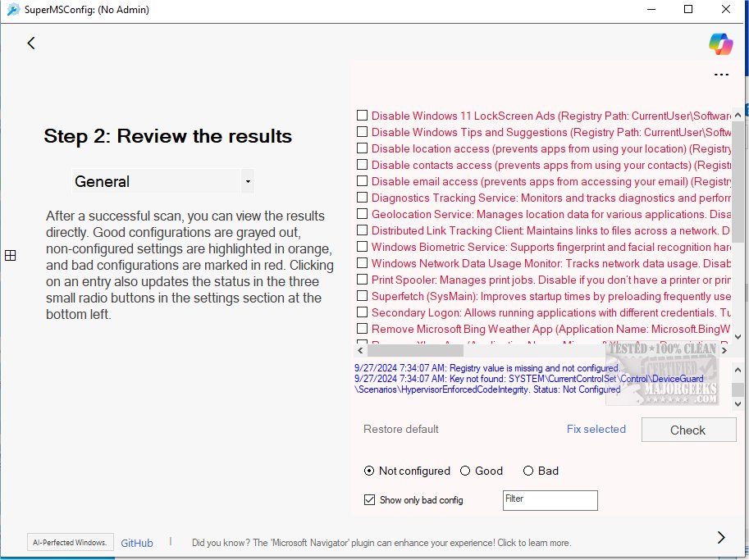Click the Check button
This screenshot has height=560, width=749.
tap(688, 430)
